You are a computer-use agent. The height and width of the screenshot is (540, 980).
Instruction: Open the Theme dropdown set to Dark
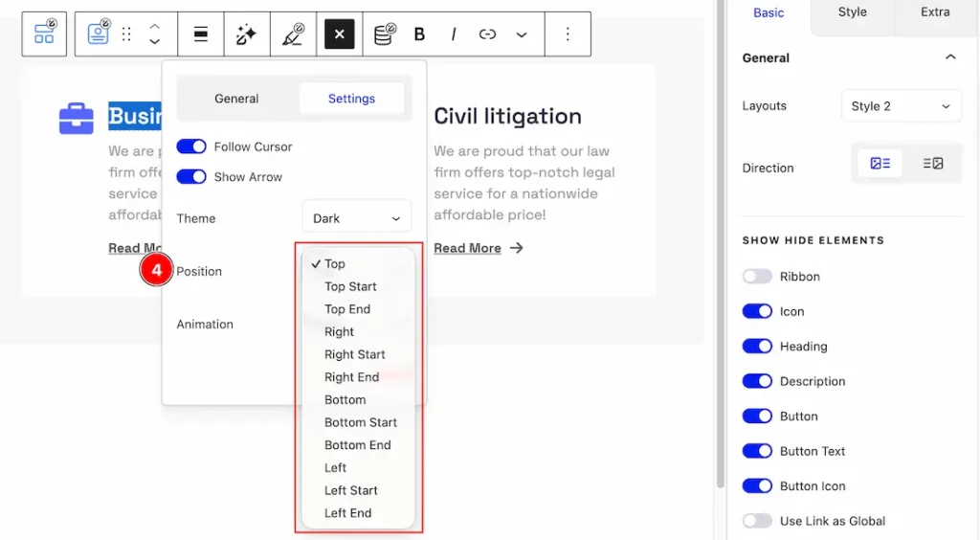point(356,218)
